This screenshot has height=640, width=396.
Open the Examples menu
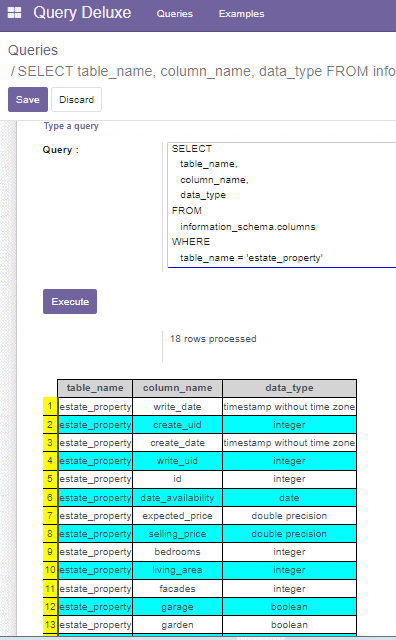[241, 14]
